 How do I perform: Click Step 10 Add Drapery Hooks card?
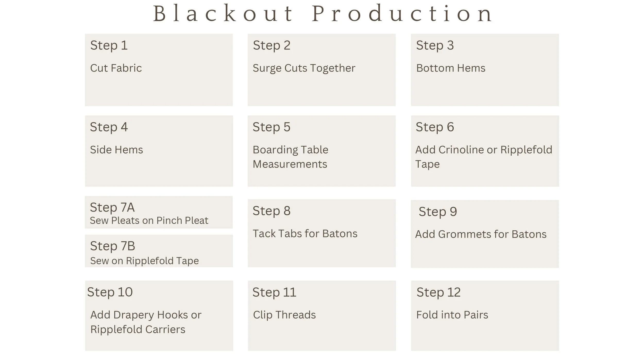(159, 316)
